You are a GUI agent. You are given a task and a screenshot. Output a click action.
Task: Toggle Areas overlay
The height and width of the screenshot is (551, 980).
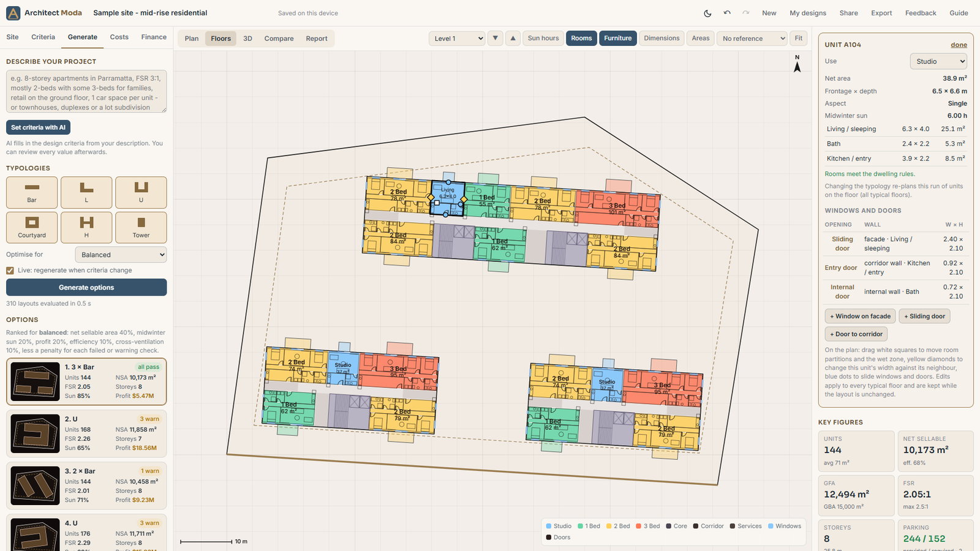tap(701, 38)
